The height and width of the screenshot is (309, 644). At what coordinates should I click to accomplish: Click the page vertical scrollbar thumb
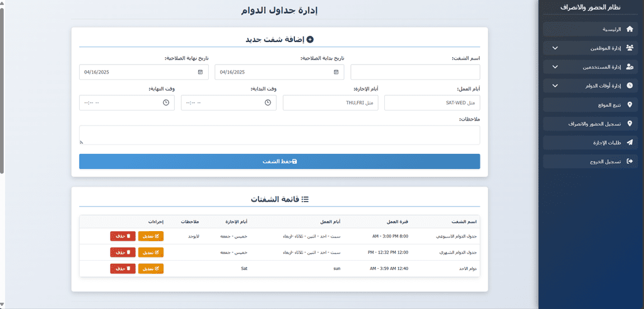pyautogui.click(x=2, y=90)
